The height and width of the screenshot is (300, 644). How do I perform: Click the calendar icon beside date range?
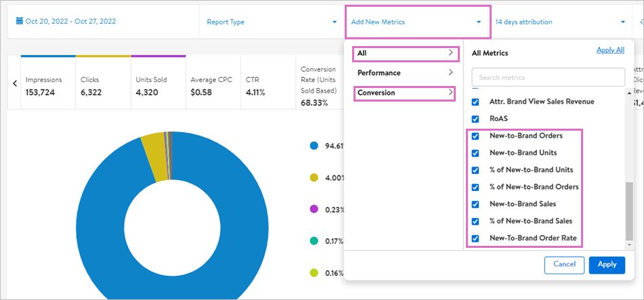[20, 22]
